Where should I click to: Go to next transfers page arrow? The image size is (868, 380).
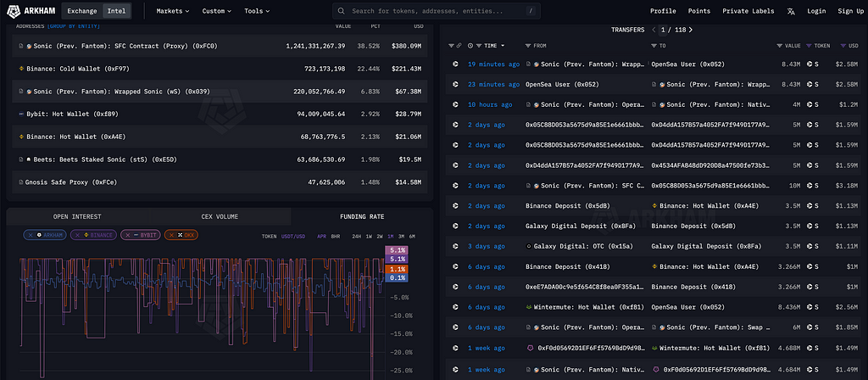690,30
